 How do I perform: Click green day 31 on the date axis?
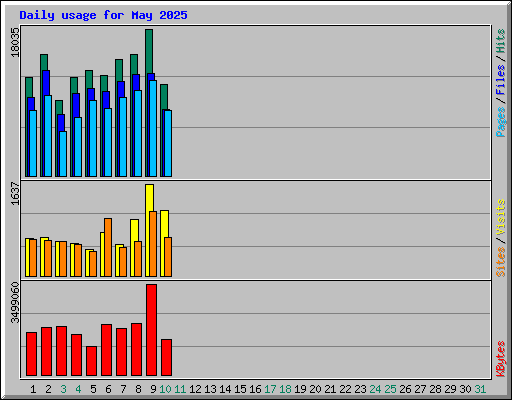click(x=480, y=389)
